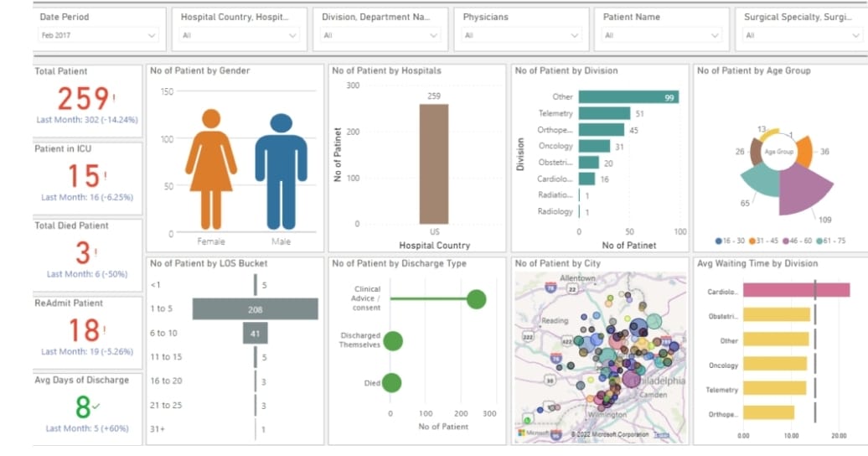Select the Obstetri... division bar showing 20
Viewport: 868px width, 456px height.
tap(589, 163)
